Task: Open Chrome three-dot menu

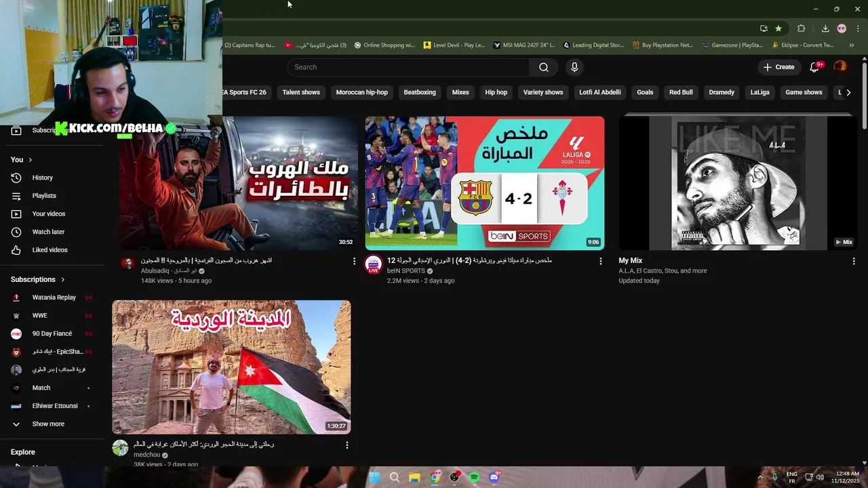Action: point(858,28)
